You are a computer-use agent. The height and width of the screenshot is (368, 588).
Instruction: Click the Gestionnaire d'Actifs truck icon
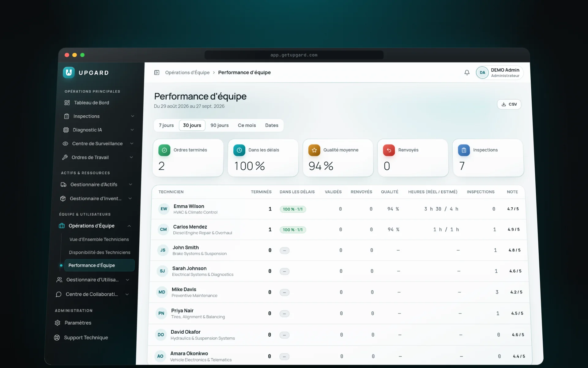click(63, 185)
